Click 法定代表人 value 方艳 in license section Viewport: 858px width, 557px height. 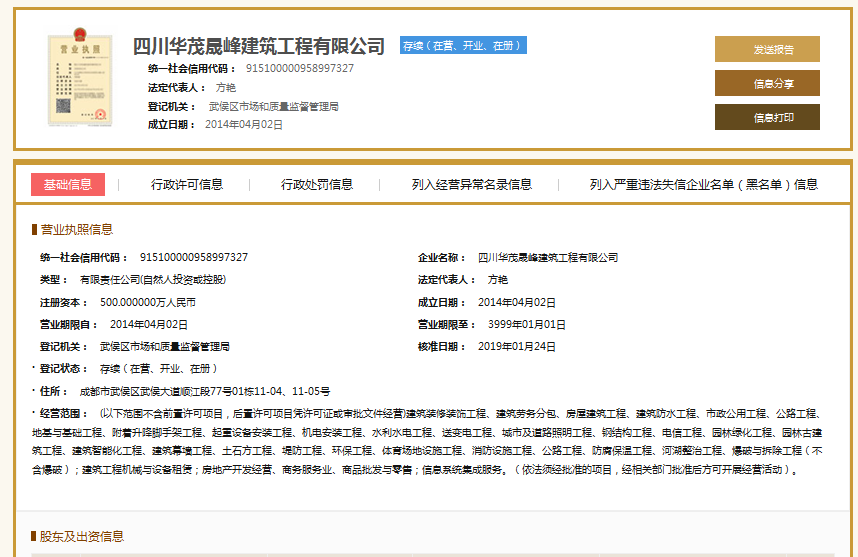[x=498, y=280]
